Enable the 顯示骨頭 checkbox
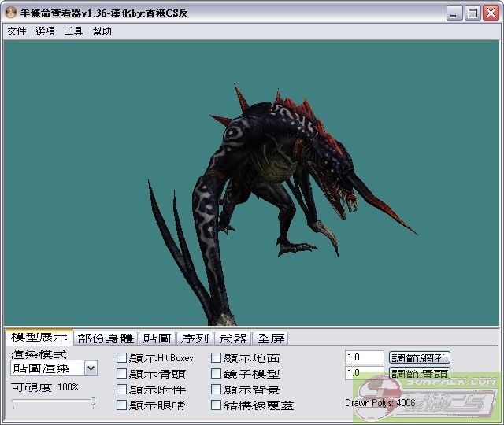504x425 pixels. click(121, 374)
